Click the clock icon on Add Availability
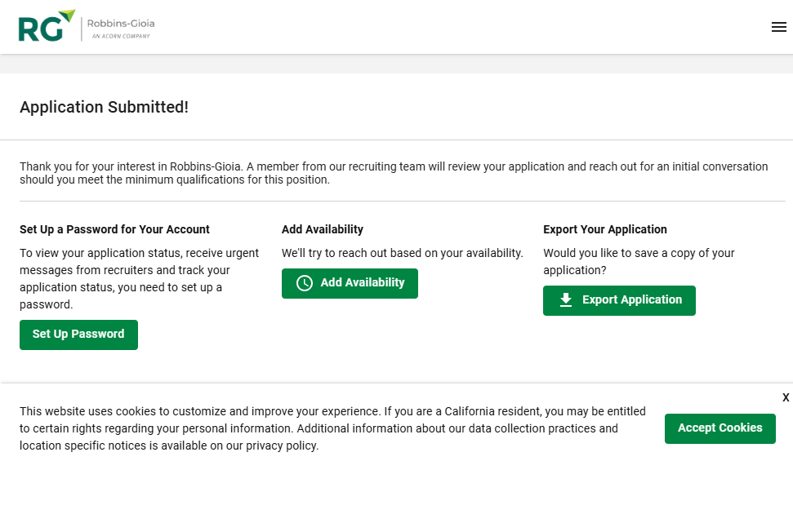Viewport: 793px width, 532px height. click(305, 283)
